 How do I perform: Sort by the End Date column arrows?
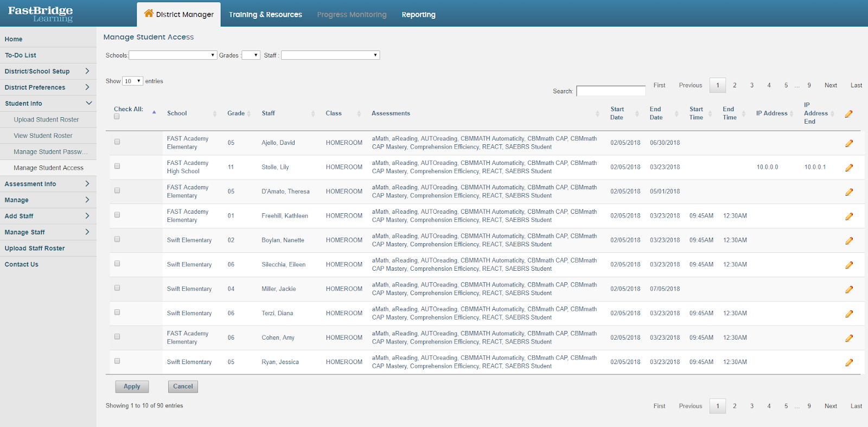(x=676, y=113)
